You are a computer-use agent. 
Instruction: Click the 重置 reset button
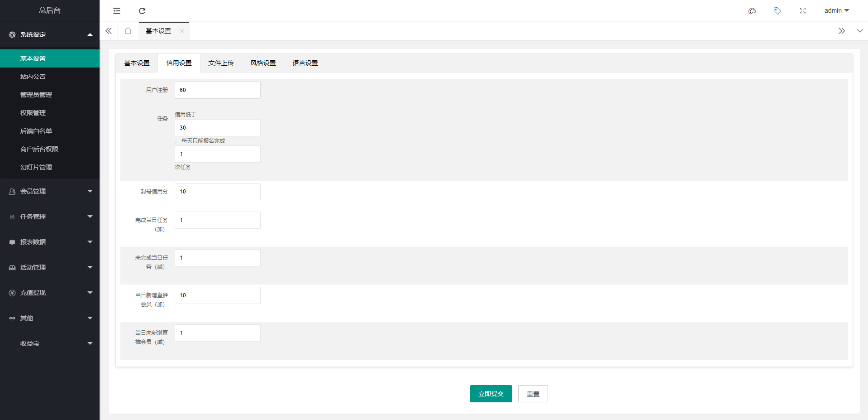click(533, 394)
